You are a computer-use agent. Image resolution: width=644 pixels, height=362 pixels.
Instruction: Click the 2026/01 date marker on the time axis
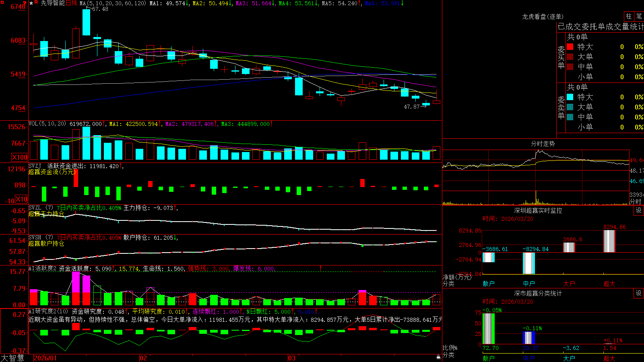[45, 358]
